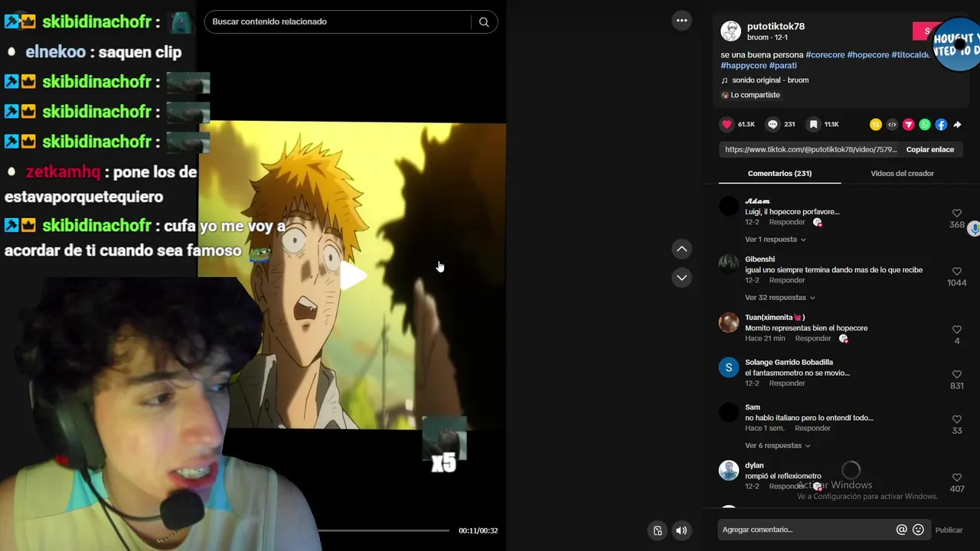Viewport: 980px width, 551px height.
Task: Click the #corecore hashtag
Action: click(825, 55)
